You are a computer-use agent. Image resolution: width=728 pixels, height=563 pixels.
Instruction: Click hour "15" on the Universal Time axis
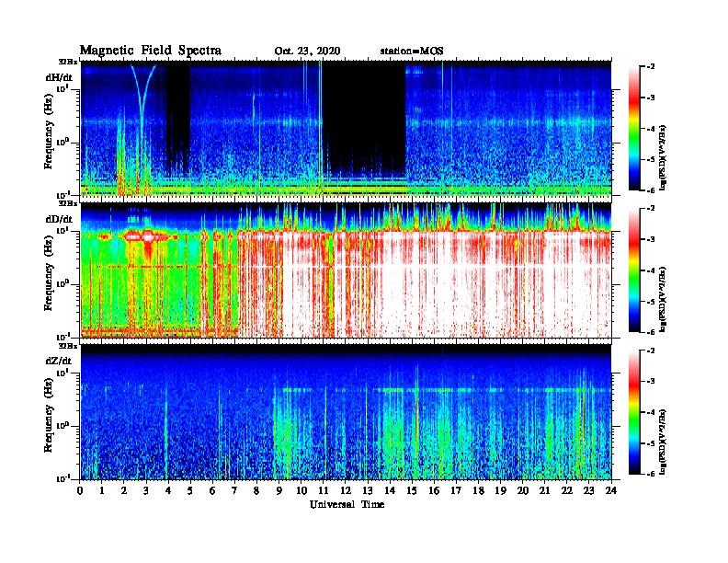point(412,491)
